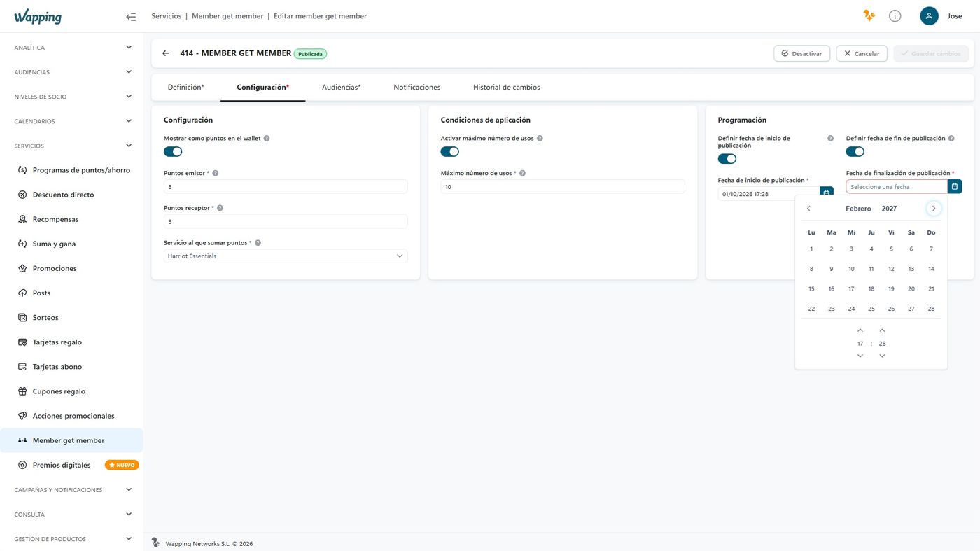The width and height of the screenshot is (980, 551).
Task: Go to previous month in the date picker
Action: (x=808, y=209)
